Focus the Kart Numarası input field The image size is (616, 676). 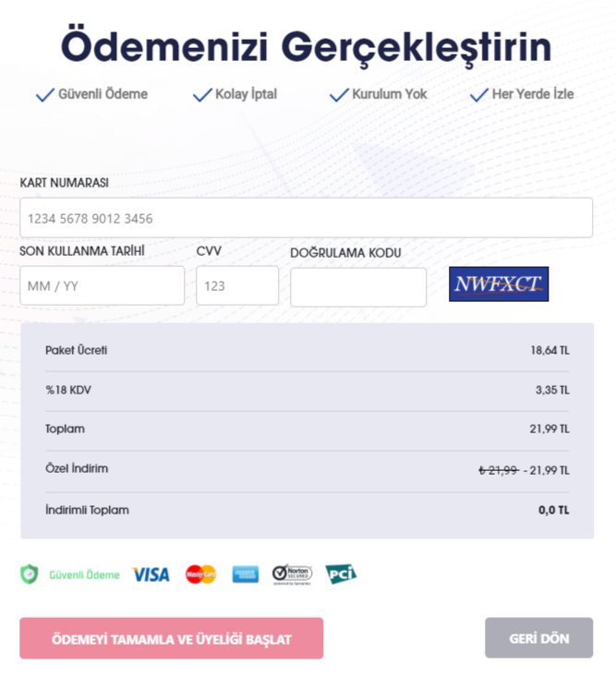coord(306,218)
